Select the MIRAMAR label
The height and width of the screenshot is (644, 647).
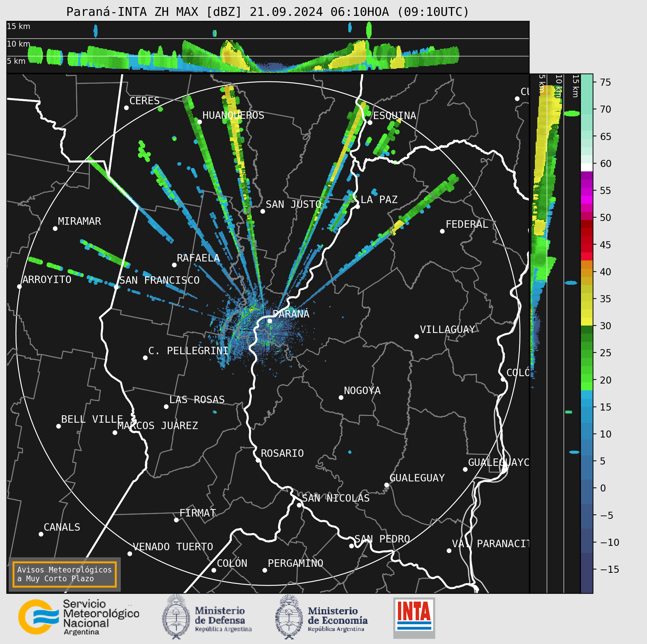point(79,221)
